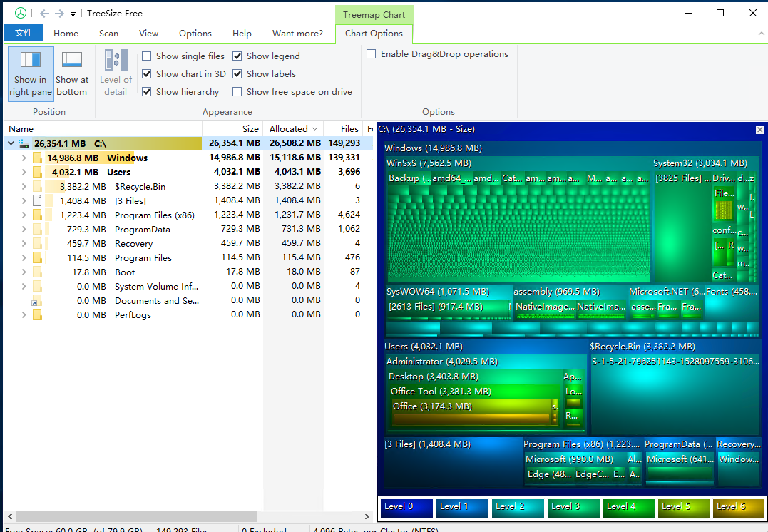Click the System Volume Inf... folder icon
768x532 pixels.
pos(37,286)
